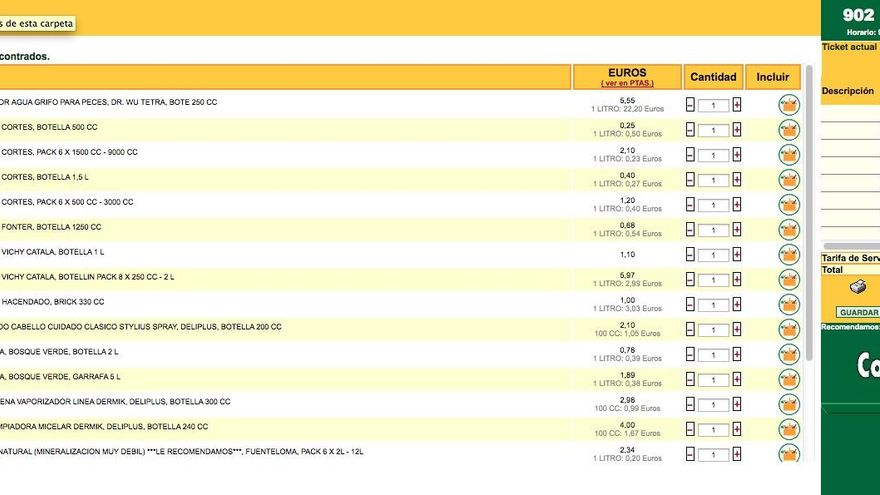Click the Cantidad column header
Image resolution: width=880 pixels, height=495 pixels.
click(713, 77)
